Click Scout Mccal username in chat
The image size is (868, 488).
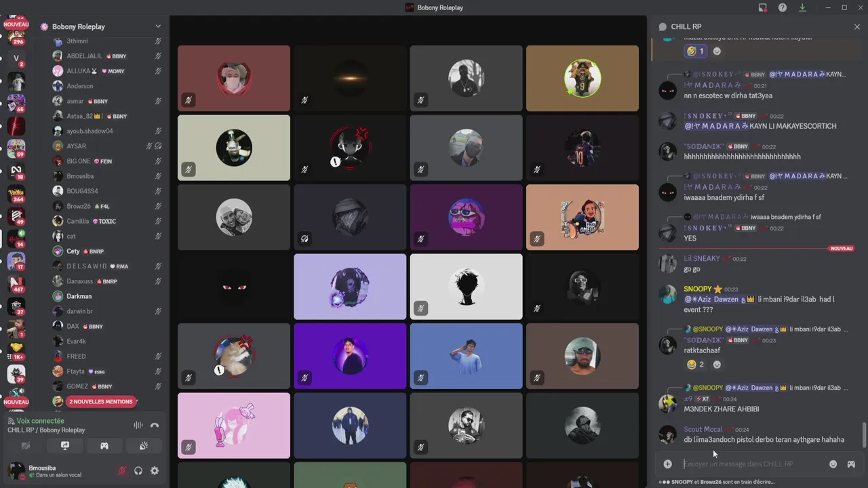[x=703, y=430]
